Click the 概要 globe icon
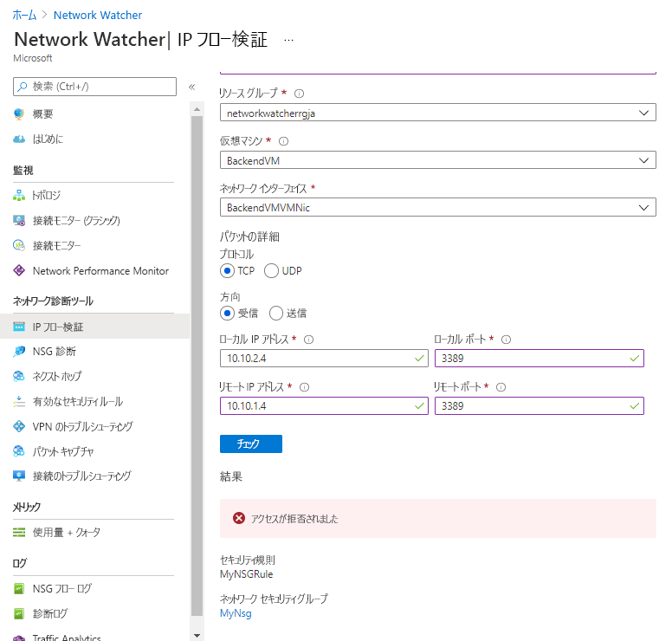672x641 pixels. 19,114
